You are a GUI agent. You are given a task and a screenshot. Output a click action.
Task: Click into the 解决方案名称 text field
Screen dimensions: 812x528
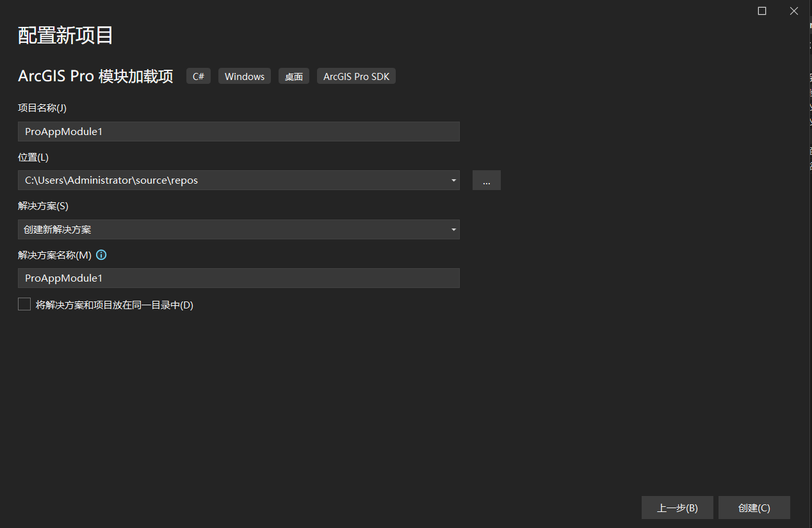tap(239, 278)
